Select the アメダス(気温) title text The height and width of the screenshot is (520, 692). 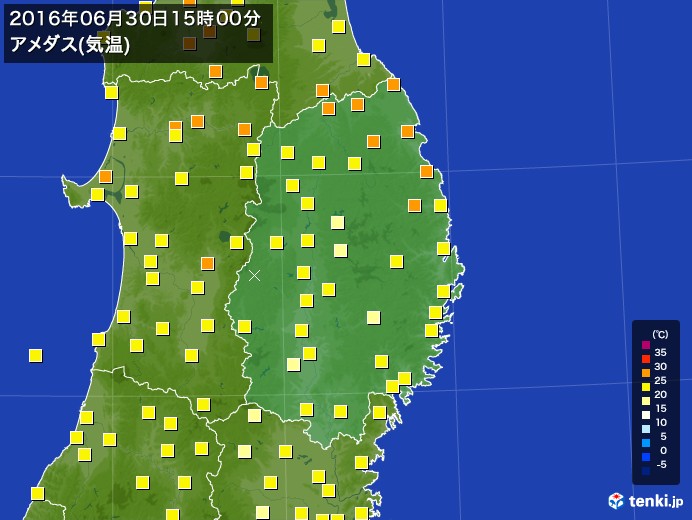coord(70,44)
